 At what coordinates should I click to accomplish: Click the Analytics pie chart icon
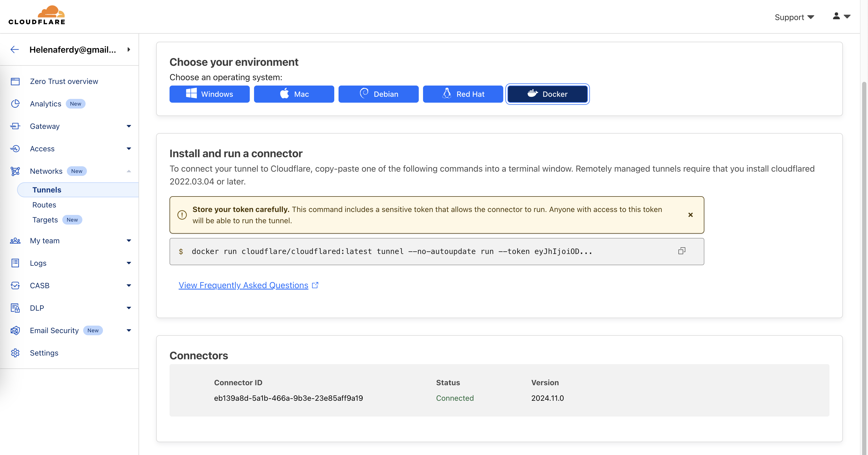tap(15, 104)
